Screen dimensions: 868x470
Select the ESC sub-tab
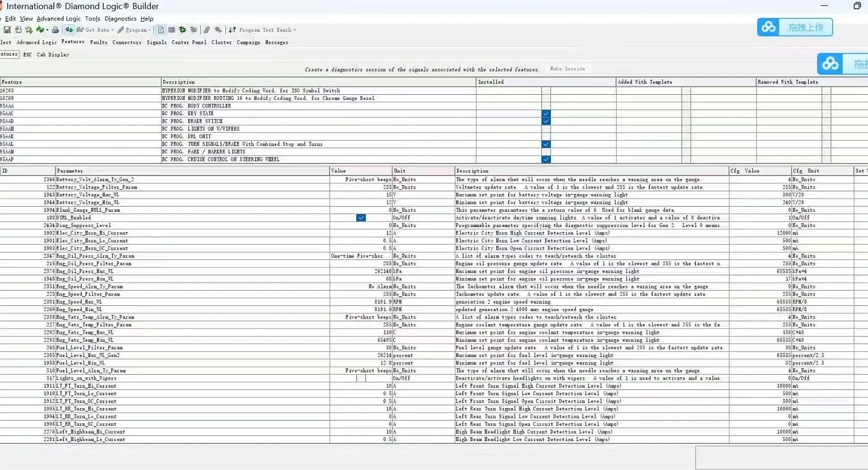pyautogui.click(x=27, y=54)
